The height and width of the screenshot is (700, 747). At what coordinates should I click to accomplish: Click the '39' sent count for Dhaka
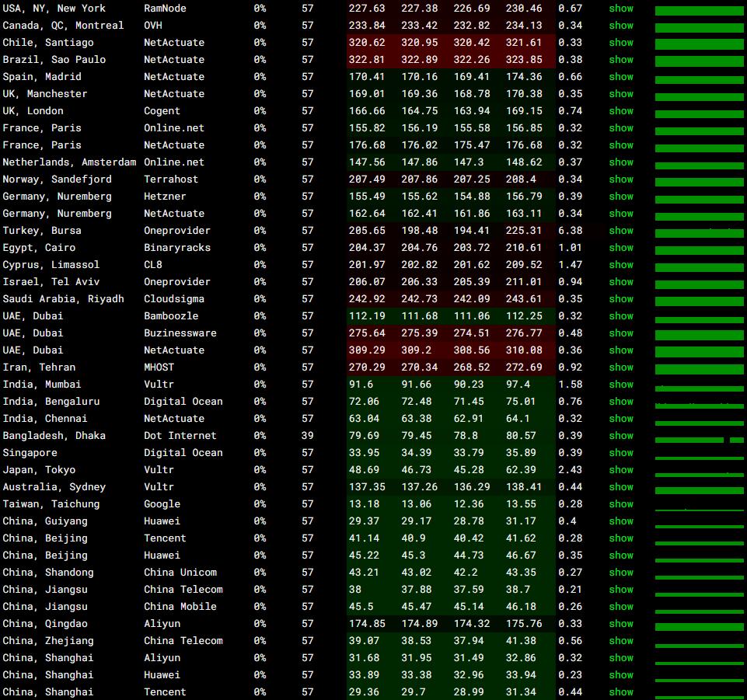click(308, 436)
